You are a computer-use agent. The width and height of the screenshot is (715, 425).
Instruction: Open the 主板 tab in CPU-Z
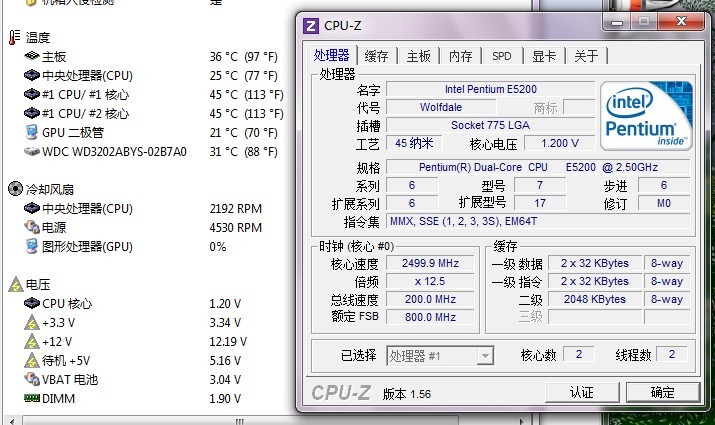418,56
